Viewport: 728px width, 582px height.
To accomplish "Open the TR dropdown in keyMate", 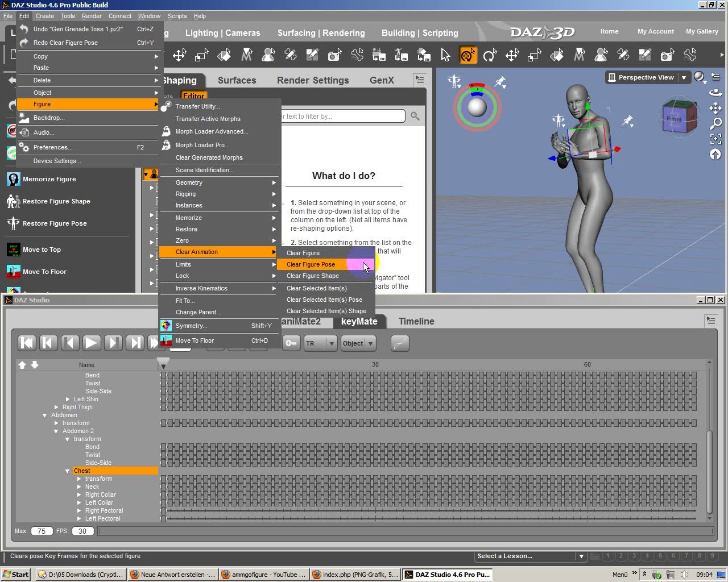I will [x=320, y=343].
